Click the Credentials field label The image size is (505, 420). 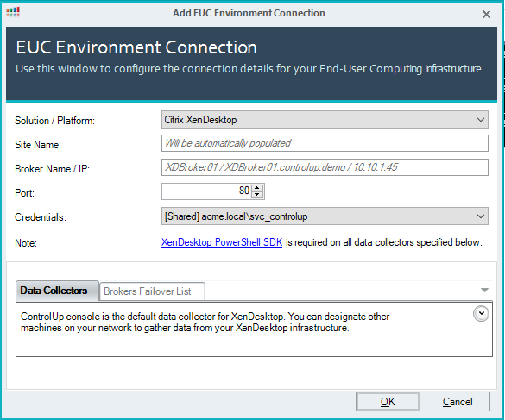[41, 217]
